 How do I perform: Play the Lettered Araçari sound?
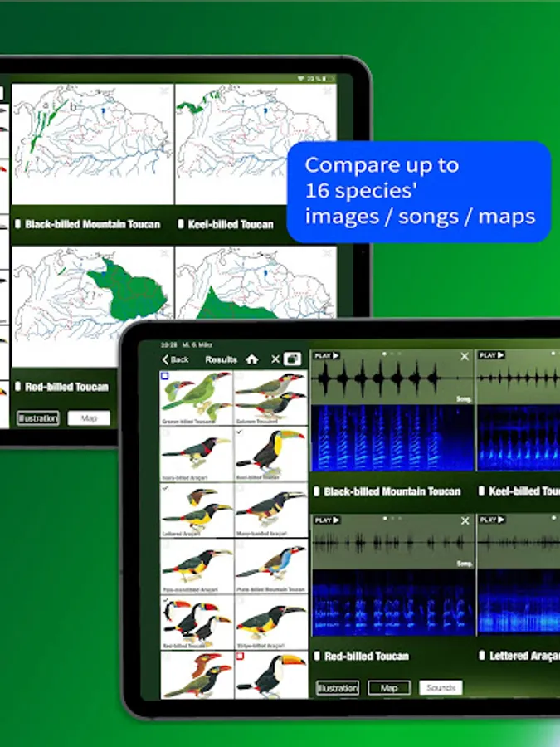tap(492, 520)
